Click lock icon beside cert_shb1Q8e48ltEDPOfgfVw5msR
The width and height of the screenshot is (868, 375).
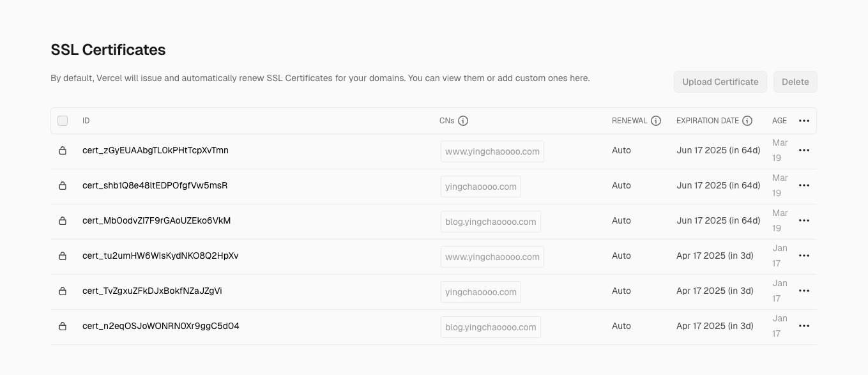(63, 186)
